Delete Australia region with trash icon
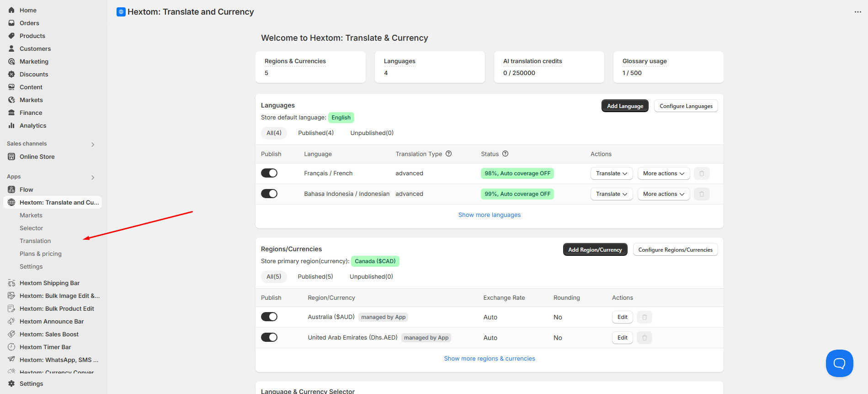 (644, 317)
